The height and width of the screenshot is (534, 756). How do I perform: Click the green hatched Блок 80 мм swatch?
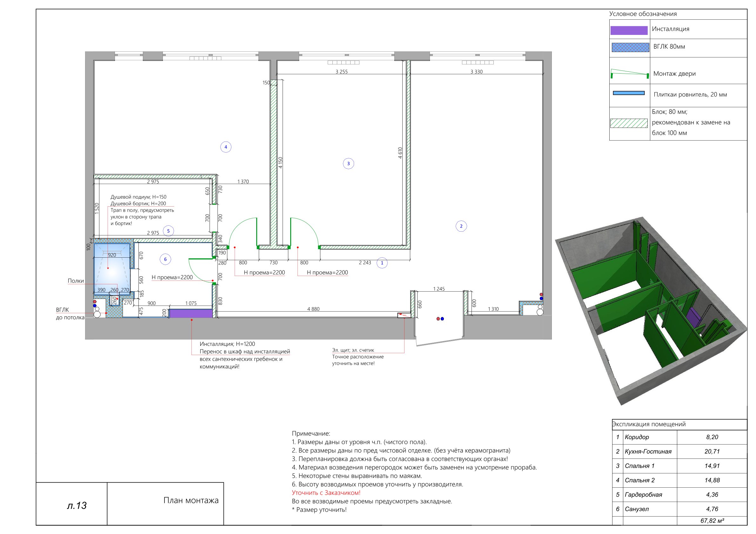coord(629,123)
